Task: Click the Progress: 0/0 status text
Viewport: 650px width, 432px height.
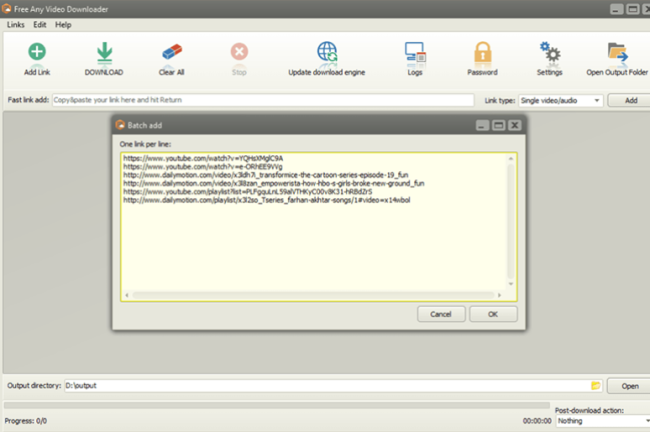Action: coord(26,421)
